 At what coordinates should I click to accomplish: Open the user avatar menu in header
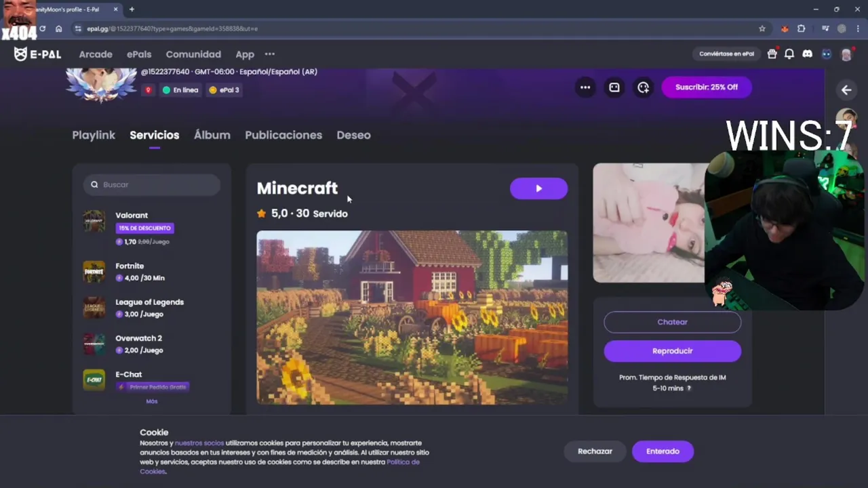tap(846, 54)
